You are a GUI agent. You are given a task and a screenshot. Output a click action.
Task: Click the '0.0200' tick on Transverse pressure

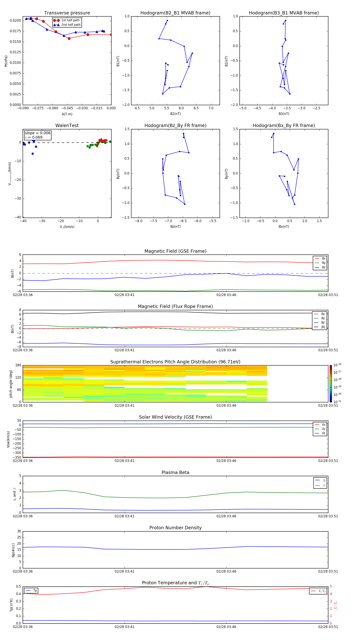click(15, 20)
